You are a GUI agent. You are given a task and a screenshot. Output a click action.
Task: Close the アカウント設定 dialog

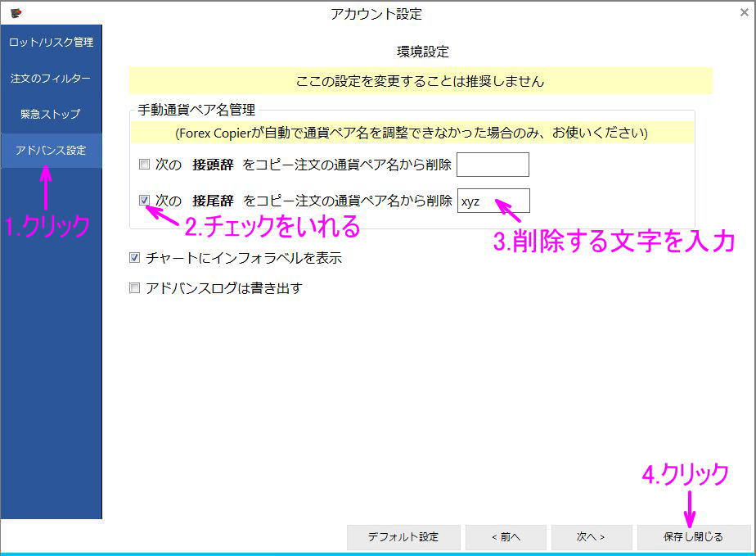pyautogui.click(x=745, y=12)
